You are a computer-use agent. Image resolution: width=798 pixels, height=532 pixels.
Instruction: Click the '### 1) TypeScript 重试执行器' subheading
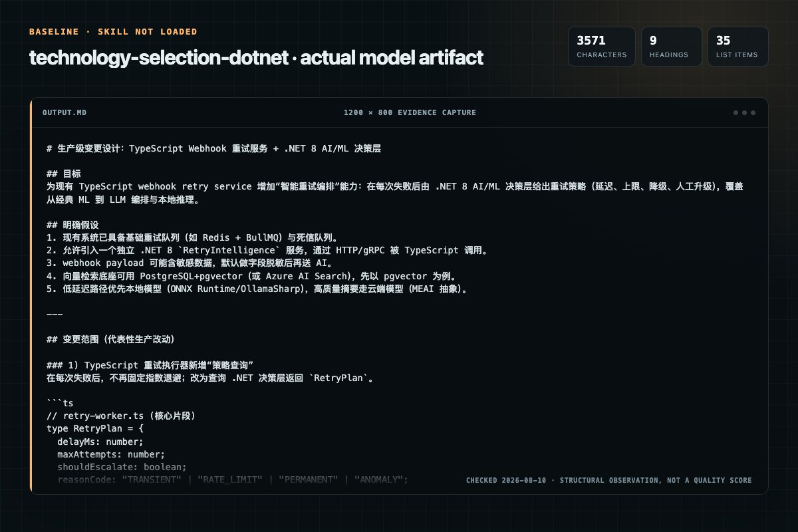point(150,365)
